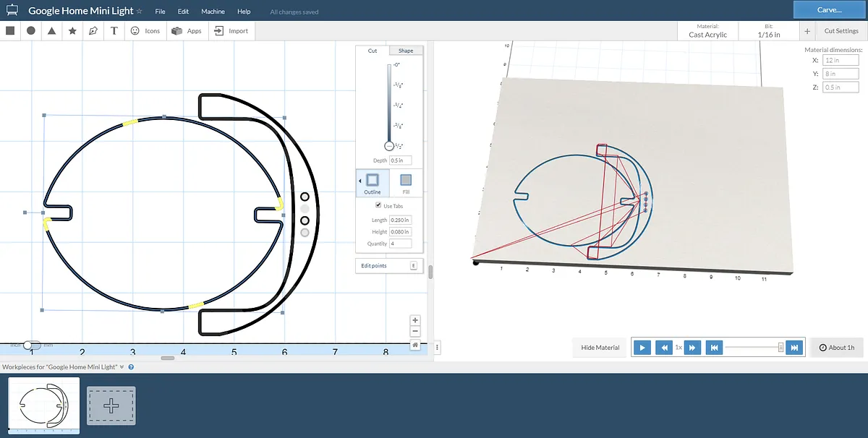Click the Carve button
The image size is (868, 438).
[829, 10]
